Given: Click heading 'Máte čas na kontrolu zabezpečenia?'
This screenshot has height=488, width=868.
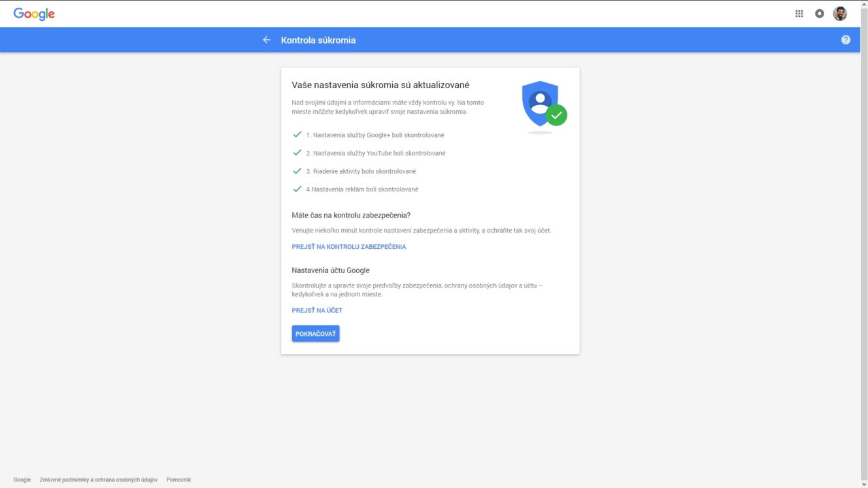Looking at the screenshot, I should [351, 215].
